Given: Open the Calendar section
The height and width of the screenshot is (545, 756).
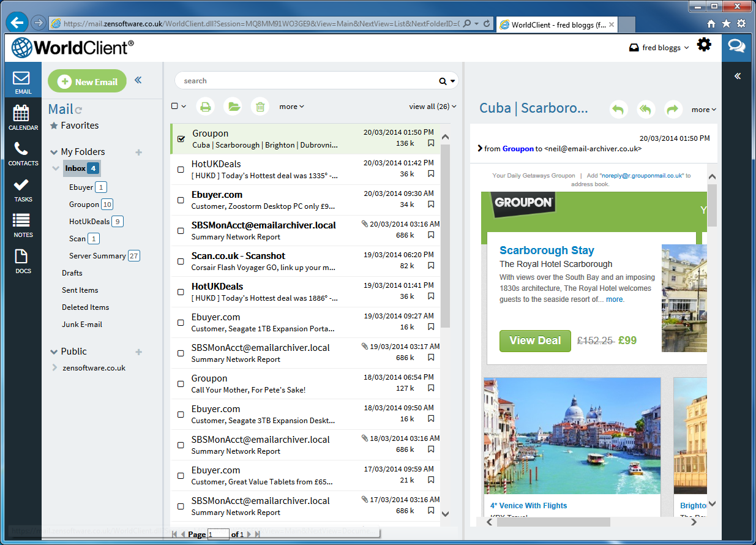Looking at the screenshot, I should [23, 118].
